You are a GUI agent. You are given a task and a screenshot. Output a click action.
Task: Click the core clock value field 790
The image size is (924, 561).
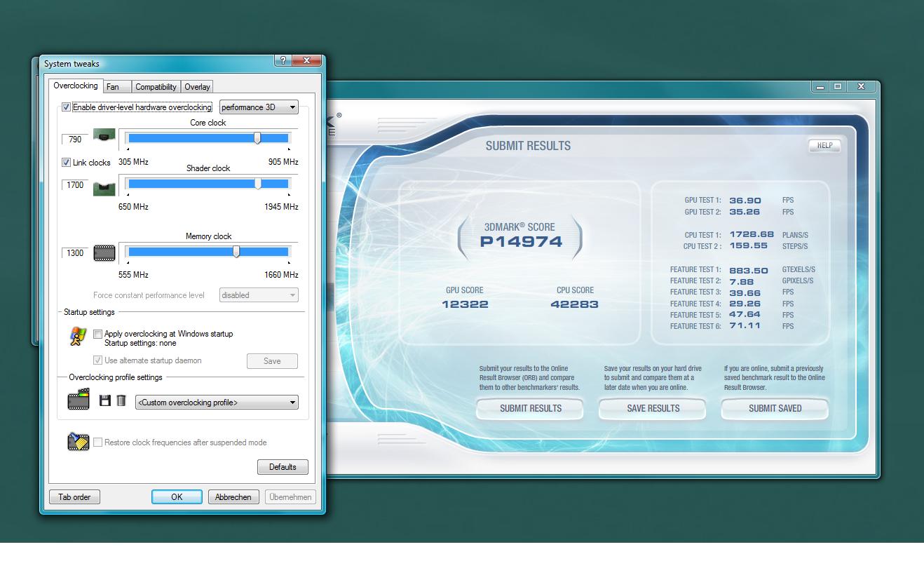(x=75, y=140)
